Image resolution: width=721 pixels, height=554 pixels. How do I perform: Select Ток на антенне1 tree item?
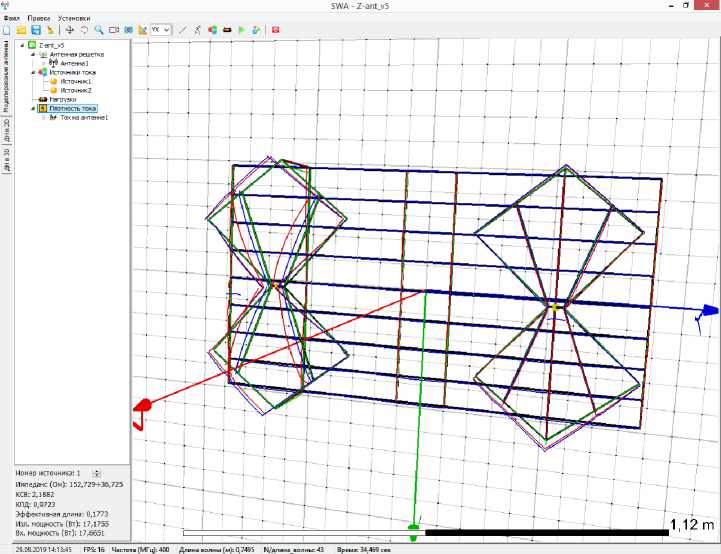[x=83, y=118]
